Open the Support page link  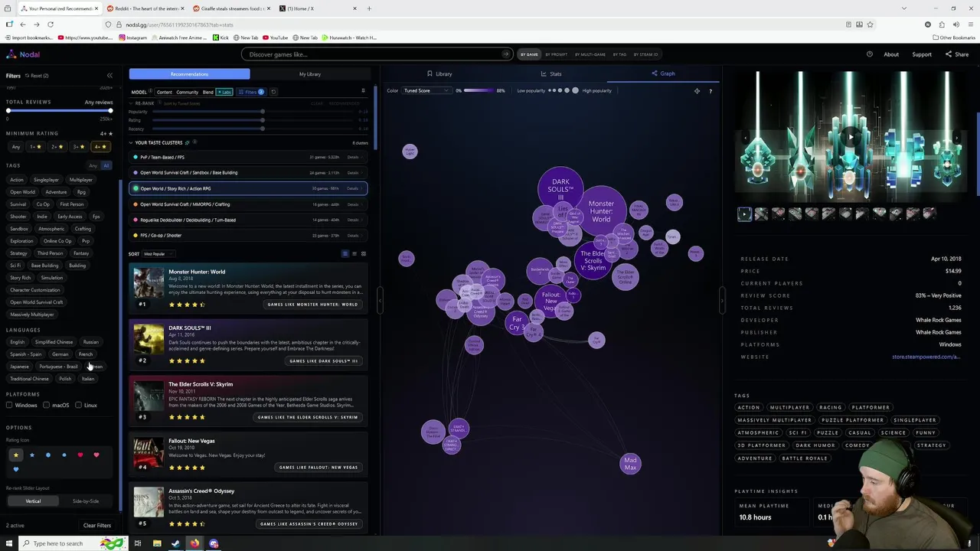[922, 54]
